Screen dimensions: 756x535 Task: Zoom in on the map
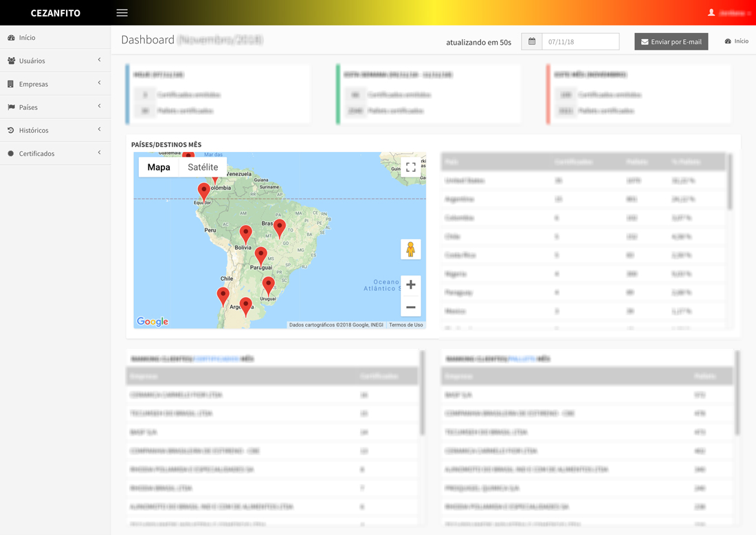point(411,285)
